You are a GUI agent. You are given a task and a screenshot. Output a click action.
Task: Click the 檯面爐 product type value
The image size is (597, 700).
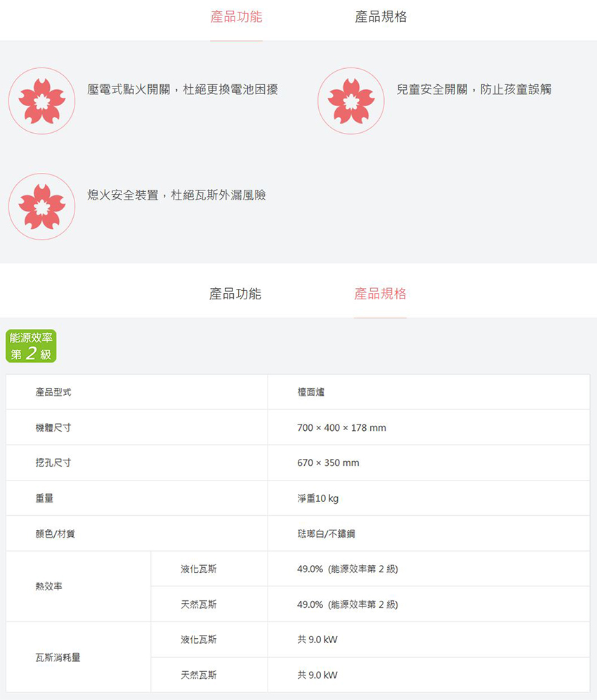pos(311,392)
